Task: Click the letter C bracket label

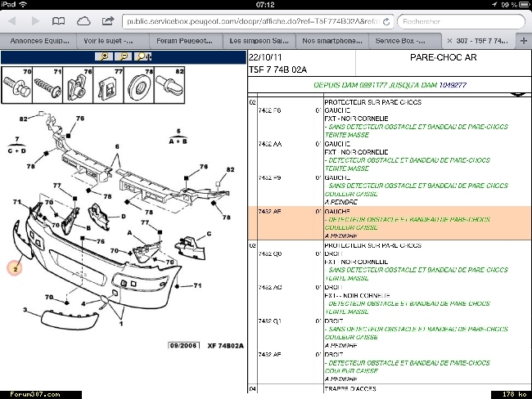Action: click(x=209, y=234)
